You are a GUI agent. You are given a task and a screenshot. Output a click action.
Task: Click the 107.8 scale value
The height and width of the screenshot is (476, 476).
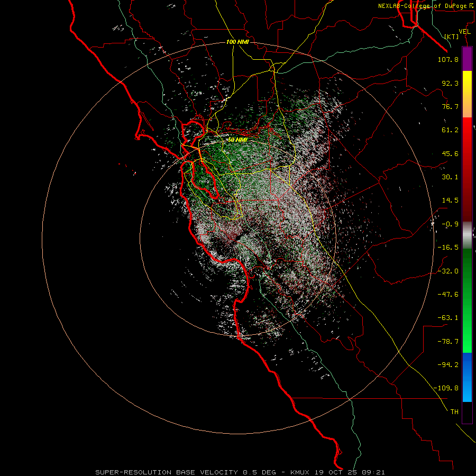[x=448, y=59]
